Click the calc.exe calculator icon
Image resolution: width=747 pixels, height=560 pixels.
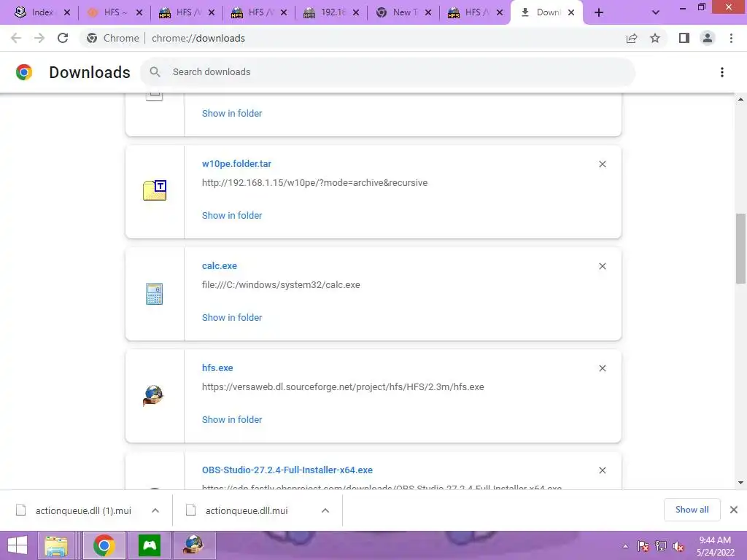(x=155, y=294)
